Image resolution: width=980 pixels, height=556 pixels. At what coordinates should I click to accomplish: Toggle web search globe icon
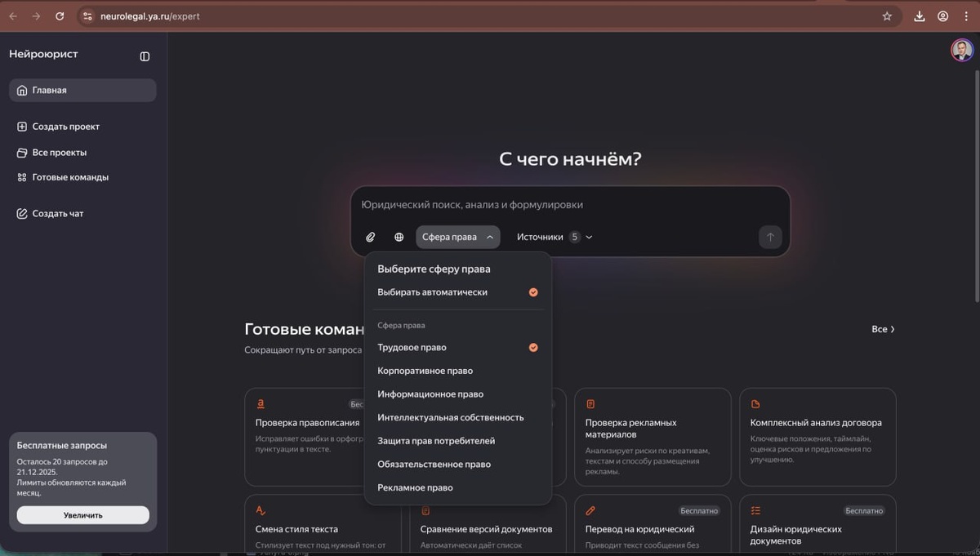pyautogui.click(x=399, y=237)
